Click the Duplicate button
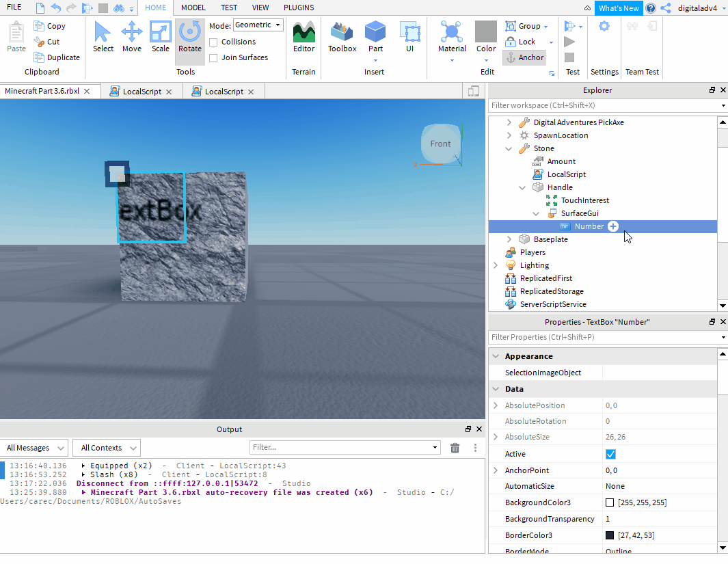 57,57
